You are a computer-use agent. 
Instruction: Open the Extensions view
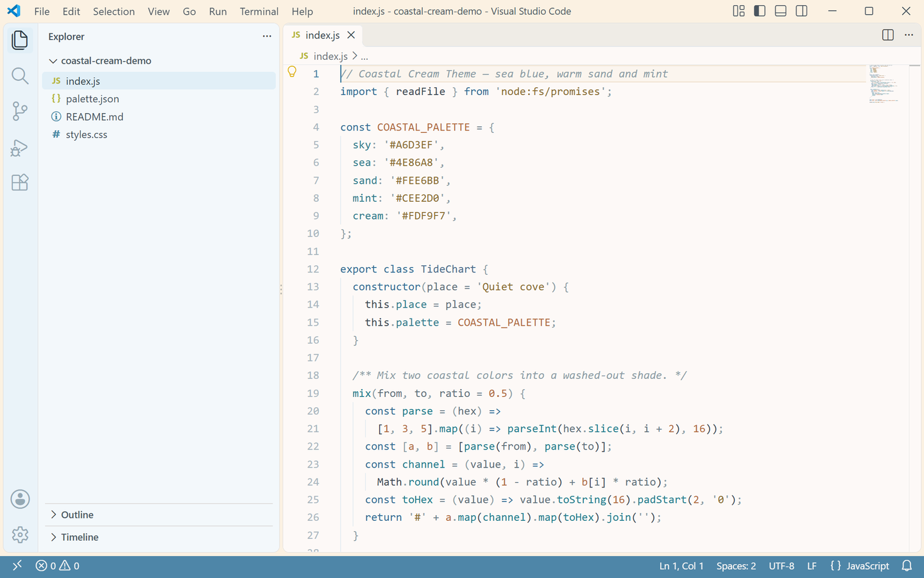coord(20,182)
